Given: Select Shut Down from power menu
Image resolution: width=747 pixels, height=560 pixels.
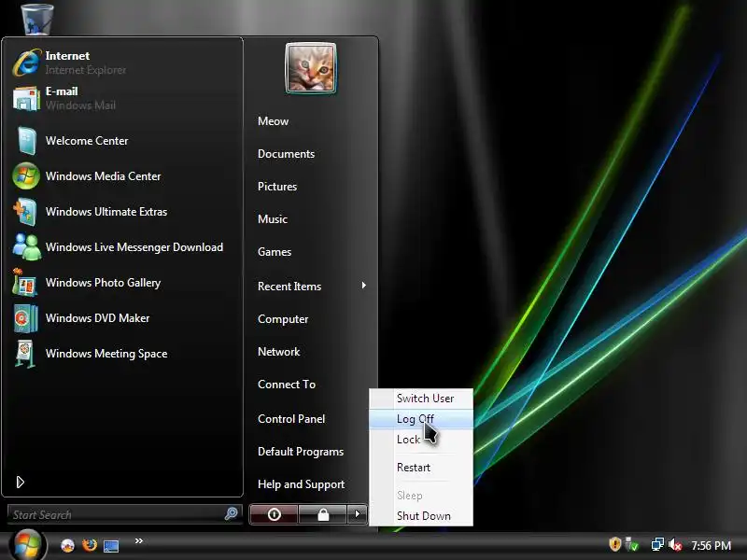Looking at the screenshot, I should point(422,516).
